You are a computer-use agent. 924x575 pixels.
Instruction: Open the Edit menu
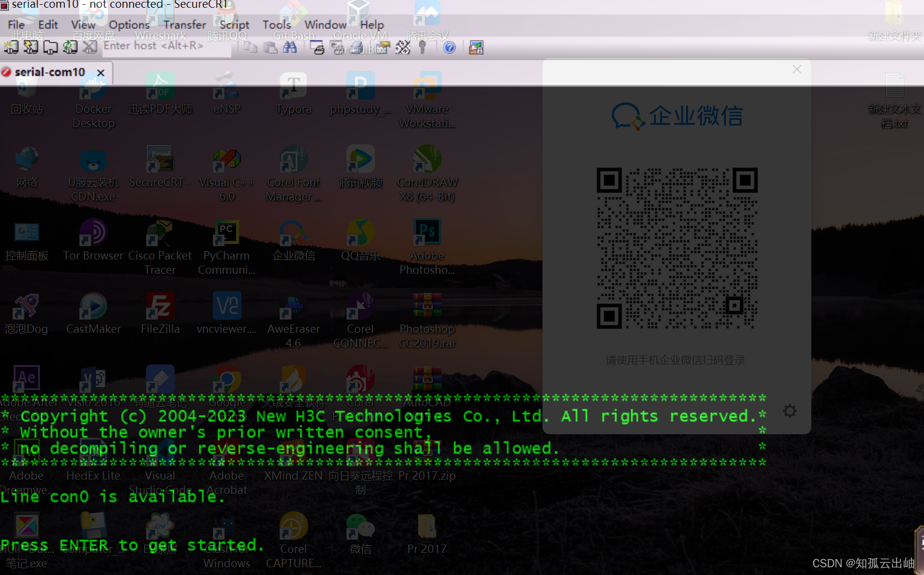tap(48, 24)
